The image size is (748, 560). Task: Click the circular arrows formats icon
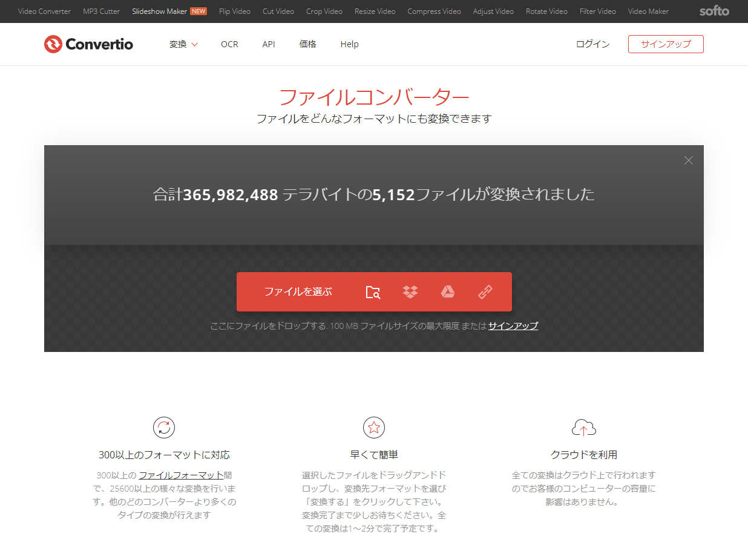pyautogui.click(x=164, y=428)
